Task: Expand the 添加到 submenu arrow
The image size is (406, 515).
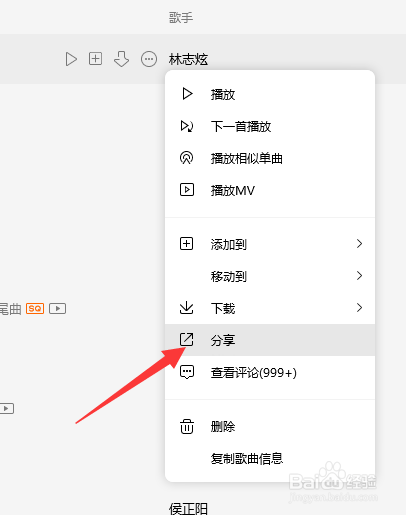Action: [359, 244]
